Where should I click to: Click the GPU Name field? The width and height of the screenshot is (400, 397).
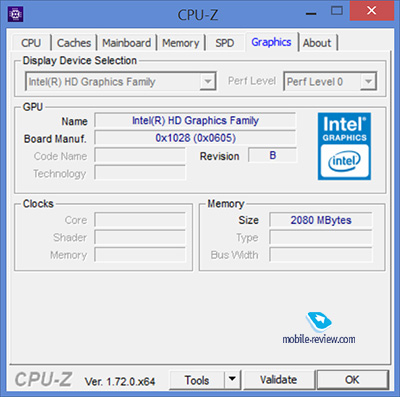click(195, 120)
